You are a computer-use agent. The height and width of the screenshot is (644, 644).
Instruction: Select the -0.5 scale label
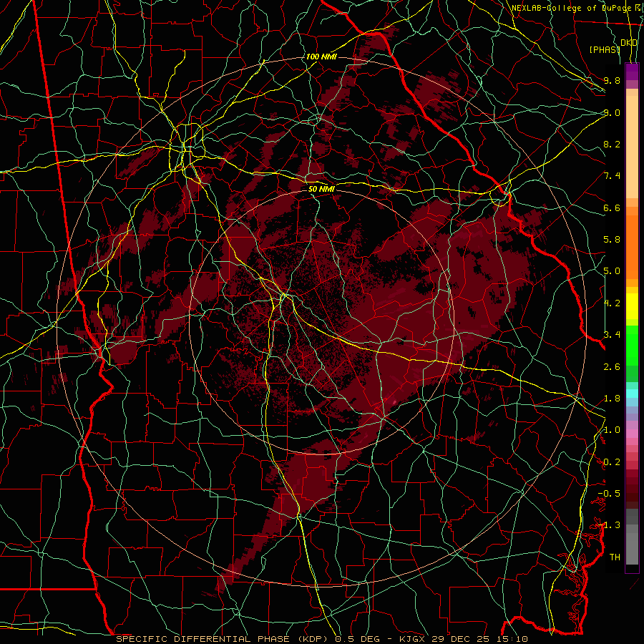click(x=609, y=494)
